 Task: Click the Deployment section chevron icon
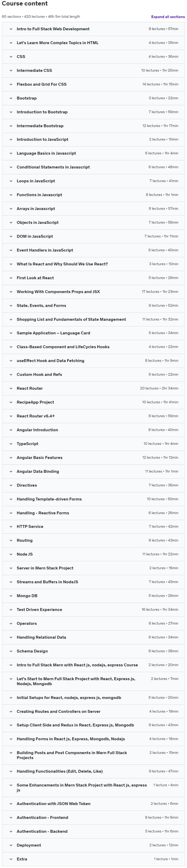point(11,845)
